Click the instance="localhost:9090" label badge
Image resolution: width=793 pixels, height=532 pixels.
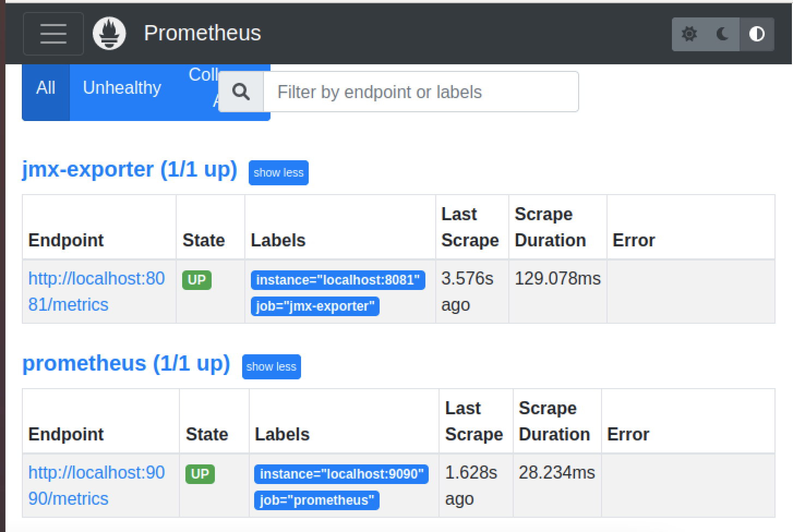point(341,474)
